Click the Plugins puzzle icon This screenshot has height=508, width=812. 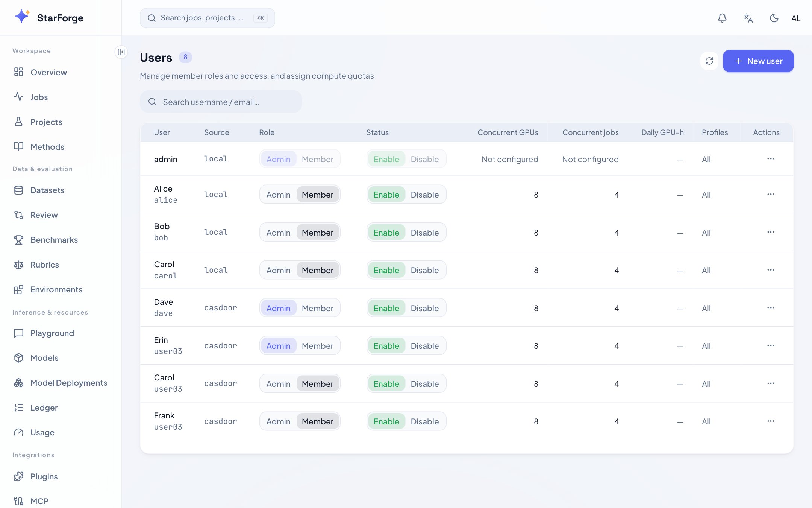[18, 476]
